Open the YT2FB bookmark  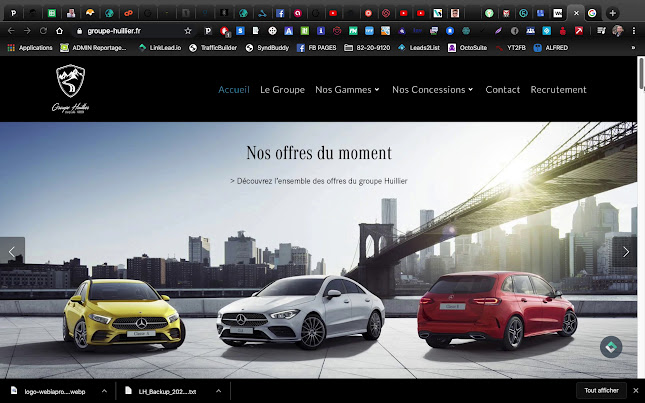click(x=510, y=48)
